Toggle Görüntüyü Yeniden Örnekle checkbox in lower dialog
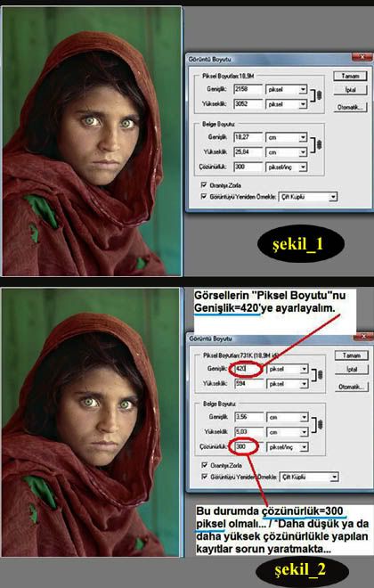374x588 pixels. pyautogui.click(x=205, y=477)
